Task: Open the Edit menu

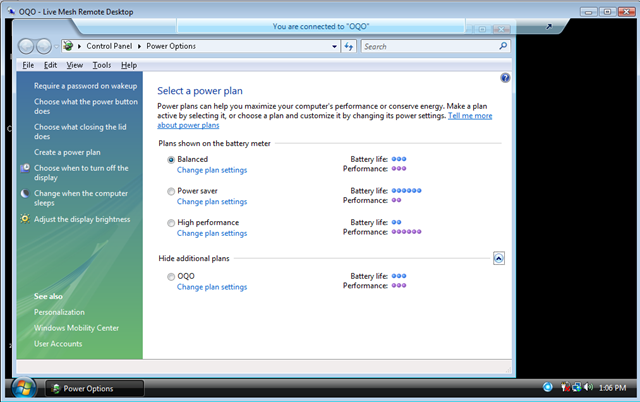Action: click(51, 65)
